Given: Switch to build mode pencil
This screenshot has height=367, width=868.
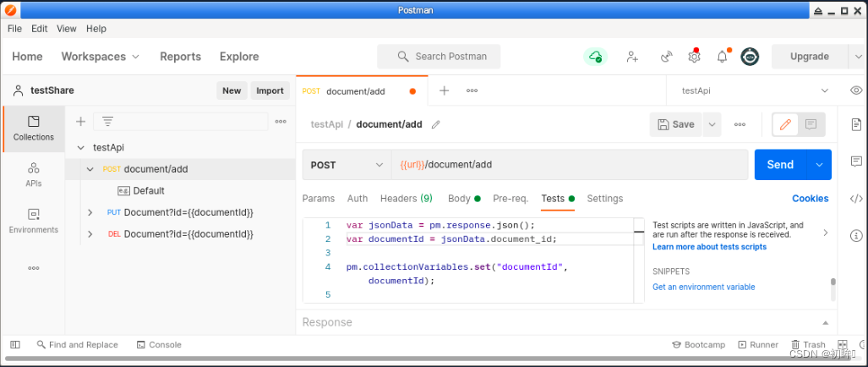Looking at the screenshot, I should click(785, 124).
